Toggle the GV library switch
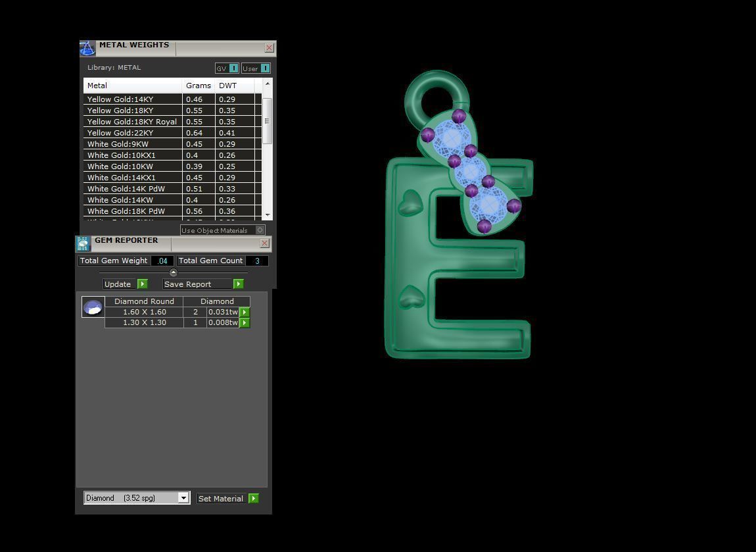This screenshot has width=756, height=552. pyautogui.click(x=233, y=68)
